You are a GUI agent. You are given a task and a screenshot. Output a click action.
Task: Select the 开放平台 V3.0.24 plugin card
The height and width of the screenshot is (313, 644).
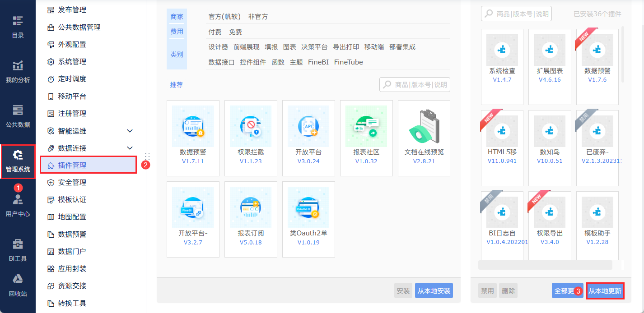(x=308, y=138)
